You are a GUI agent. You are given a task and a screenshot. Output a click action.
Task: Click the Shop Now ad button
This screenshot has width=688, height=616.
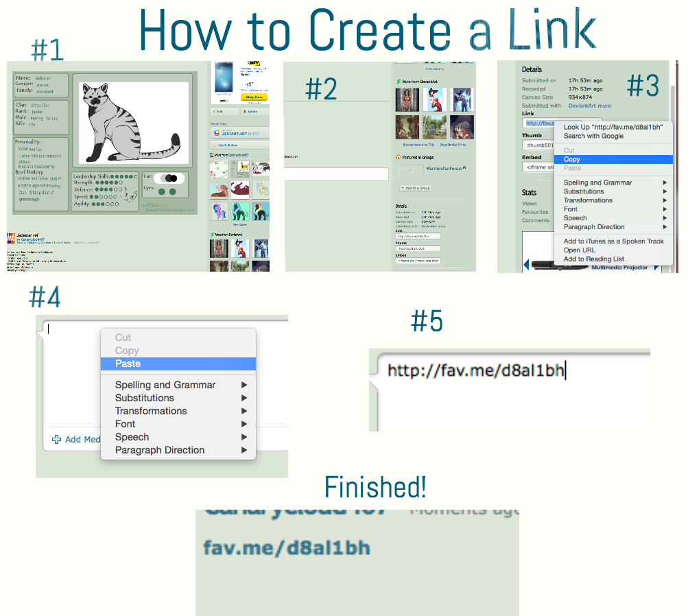point(254,97)
